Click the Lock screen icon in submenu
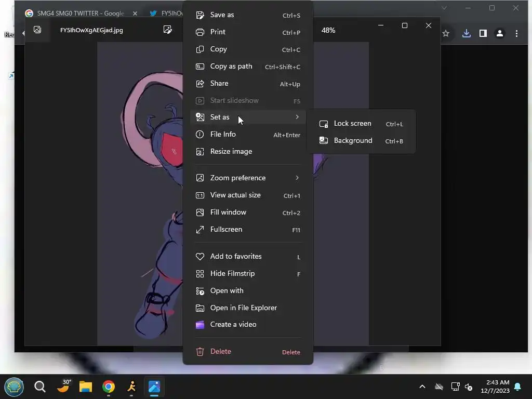This screenshot has height=399, width=532. click(x=324, y=124)
